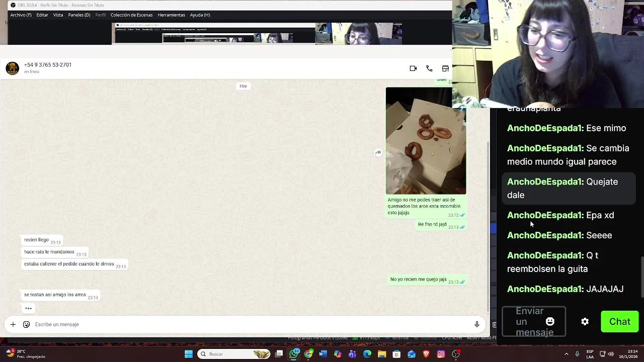Open Microsoft Teams from the taskbar
Viewport: 644px width, 362px height.
pos(352,354)
